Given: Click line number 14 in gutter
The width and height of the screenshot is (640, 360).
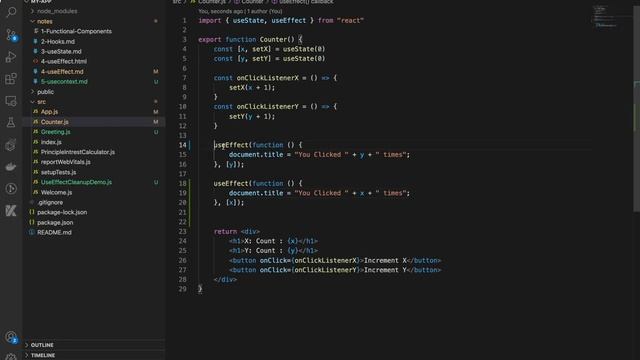Looking at the screenshot, I should 182,145.
